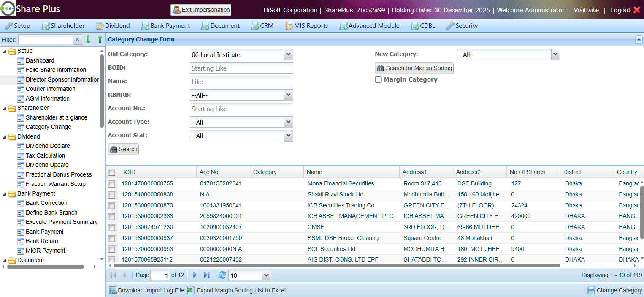This screenshot has height=297, width=644.
Task: Click the AGM Information form icon
Action: 21,99
